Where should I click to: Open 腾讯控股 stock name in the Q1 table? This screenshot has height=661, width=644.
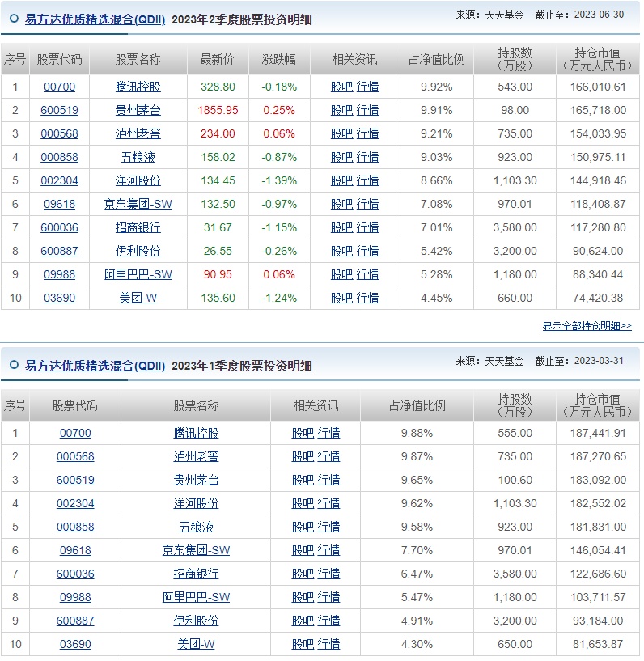click(197, 433)
